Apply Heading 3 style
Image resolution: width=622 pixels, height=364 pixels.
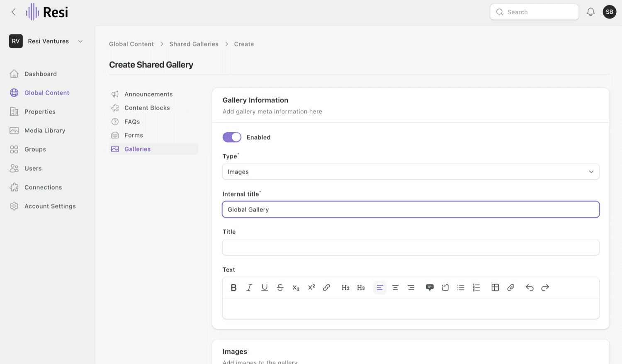click(x=361, y=288)
